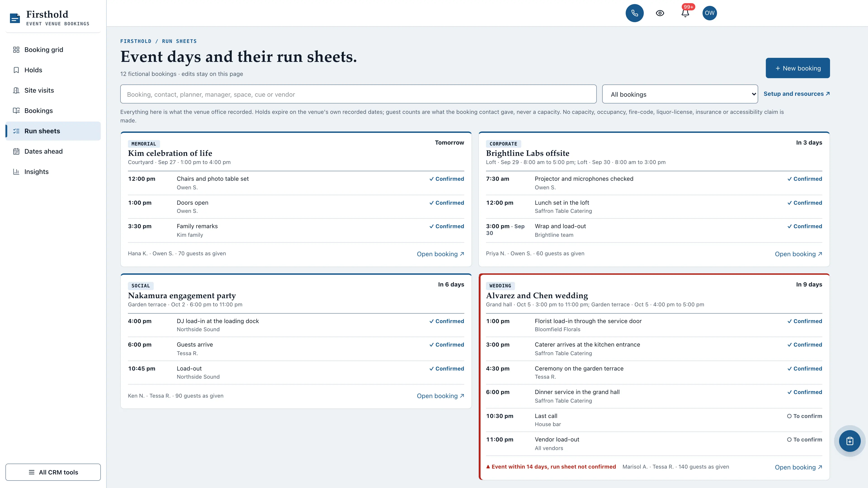Toggle Confirmed on Ceremony on garden terrace
This screenshot has height=488, width=868.
coord(805,369)
